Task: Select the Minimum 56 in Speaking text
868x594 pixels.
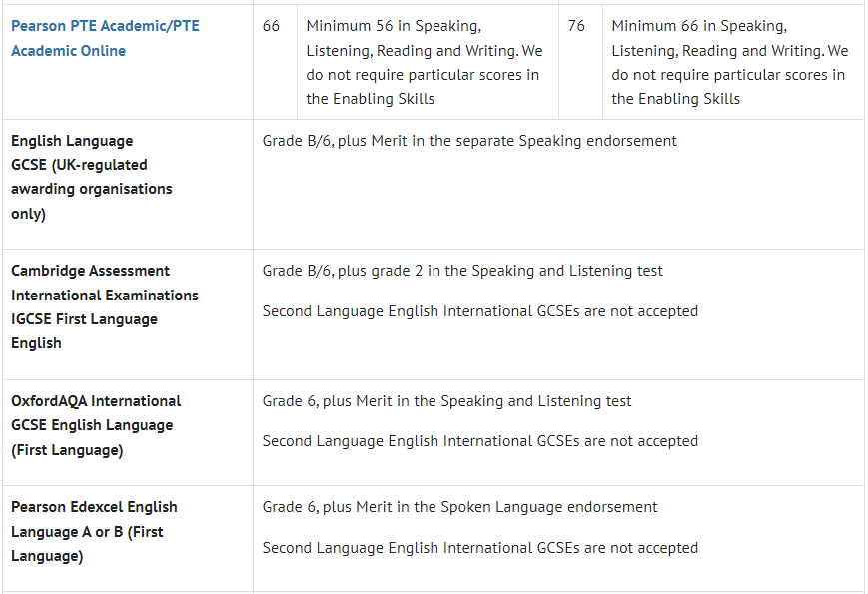Action: click(x=394, y=26)
